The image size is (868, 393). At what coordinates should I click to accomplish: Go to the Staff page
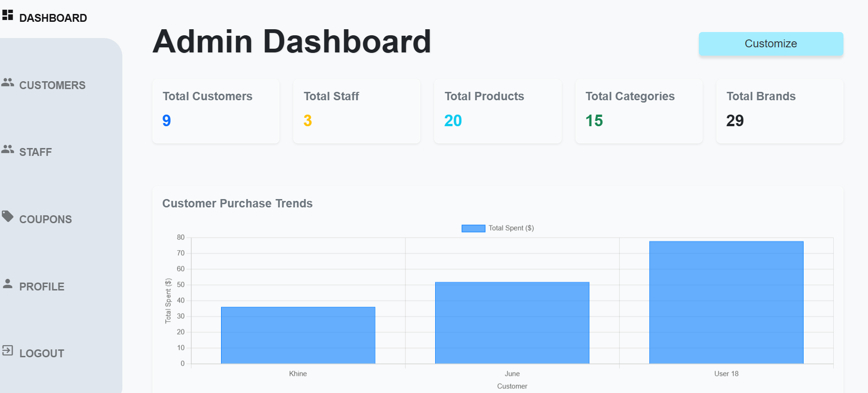pos(35,152)
